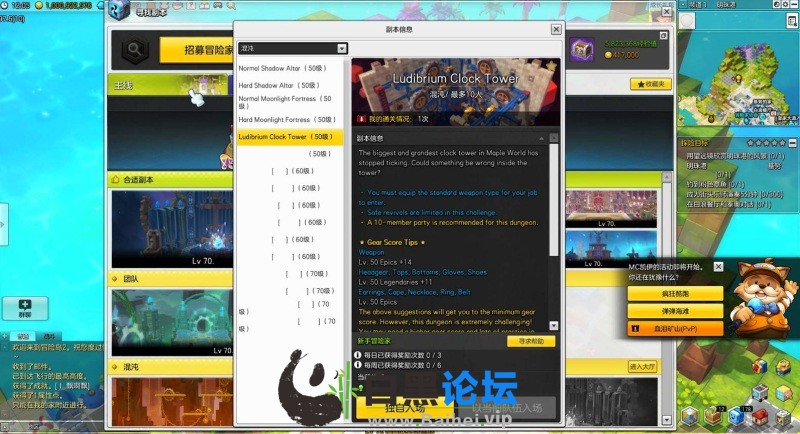Click the red house icon in bottom bar
The width and height of the screenshot is (800, 434).
(x=759, y=417)
